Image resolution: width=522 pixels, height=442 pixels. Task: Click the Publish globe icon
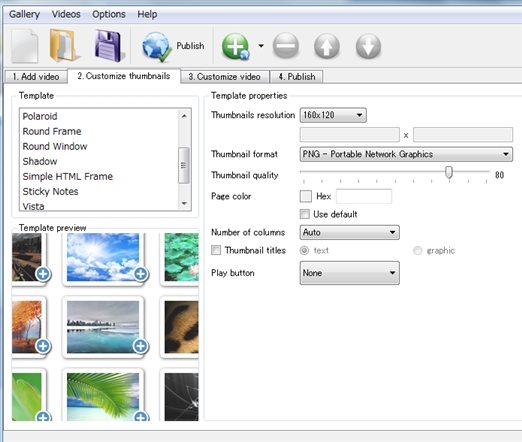[x=157, y=47]
